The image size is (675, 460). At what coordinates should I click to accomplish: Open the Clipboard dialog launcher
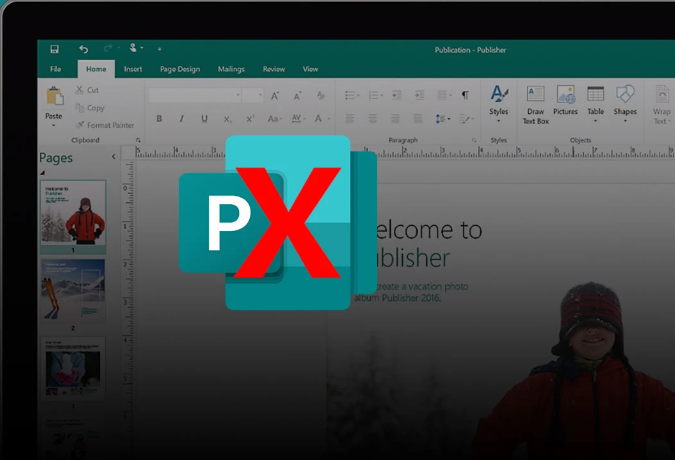tap(138, 140)
